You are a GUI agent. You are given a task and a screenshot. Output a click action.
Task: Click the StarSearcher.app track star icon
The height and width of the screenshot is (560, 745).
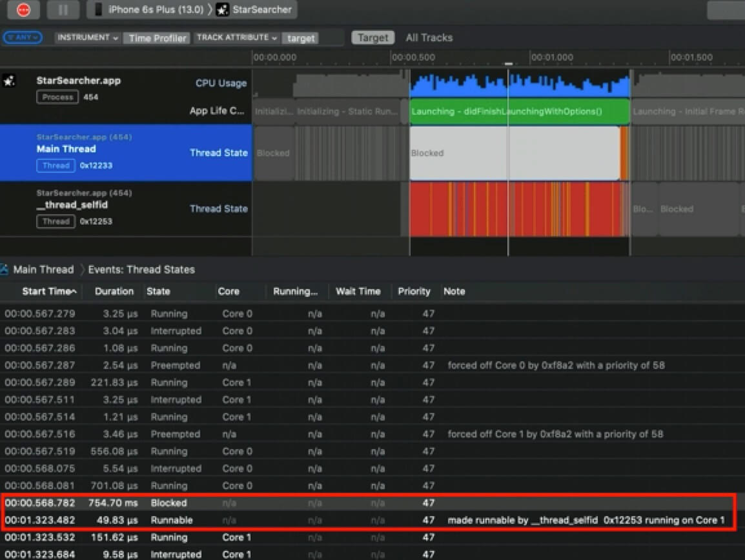coord(9,81)
